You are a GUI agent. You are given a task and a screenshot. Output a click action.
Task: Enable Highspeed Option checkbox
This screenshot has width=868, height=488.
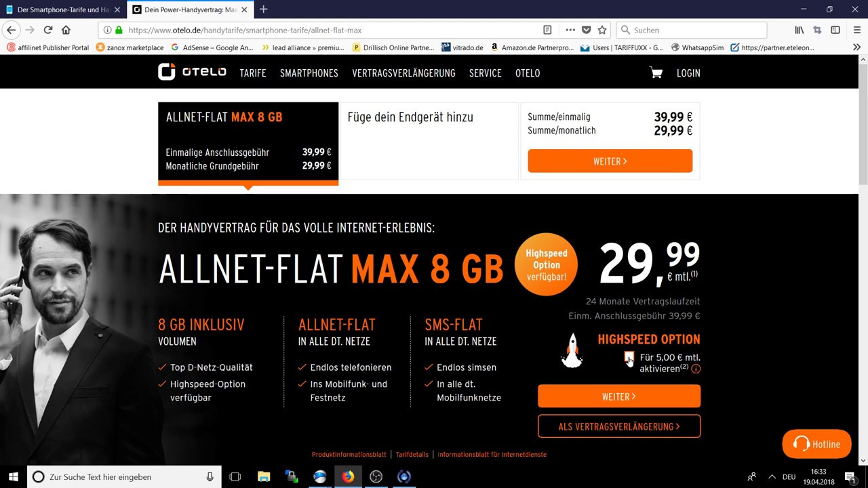pyautogui.click(x=629, y=357)
